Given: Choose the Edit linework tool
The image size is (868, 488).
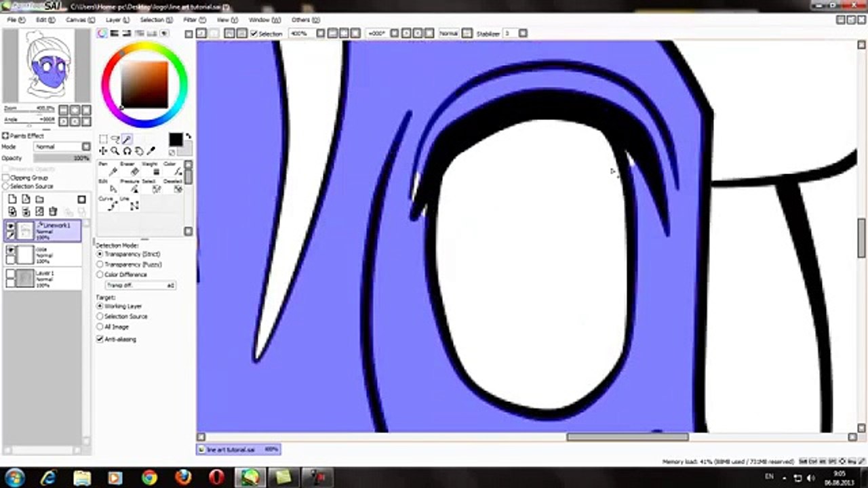Looking at the screenshot, I should click(x=108, y=186).
